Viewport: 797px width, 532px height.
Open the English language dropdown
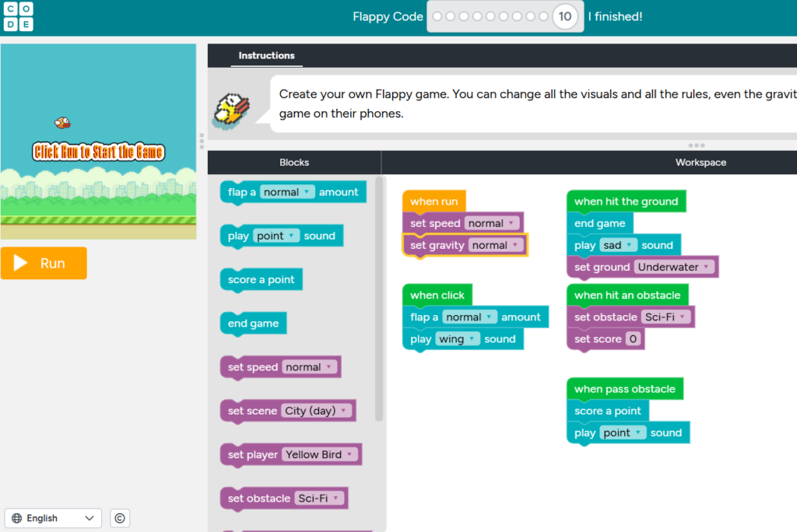[54, 518]
